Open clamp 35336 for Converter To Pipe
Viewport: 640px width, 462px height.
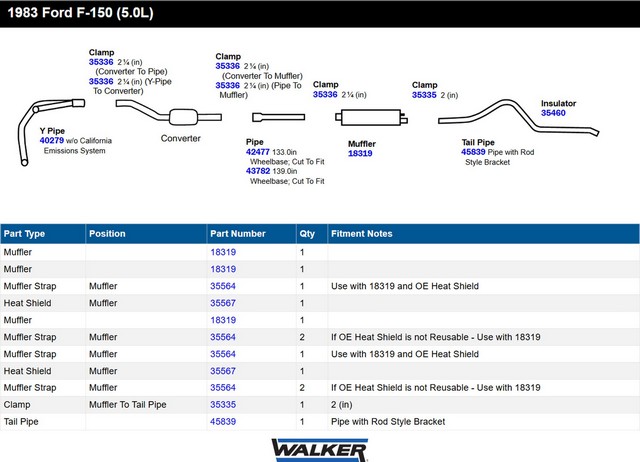101,62
